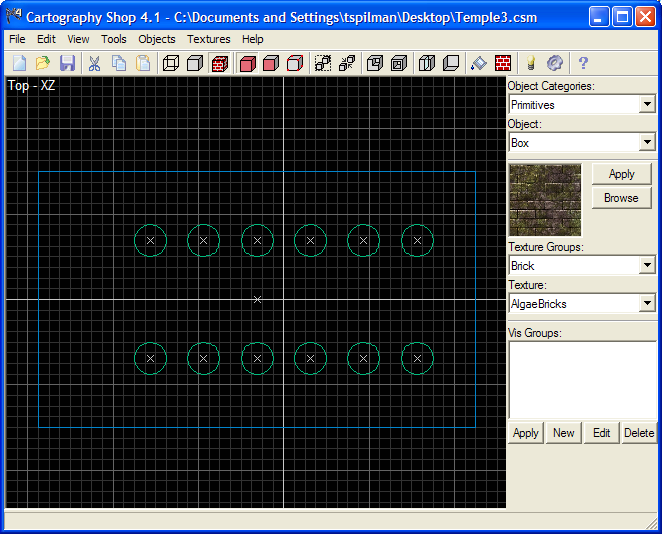The height and width of the screenshot is (534, 662).
Task: Click the AlgaeBricks texture preview thumbnail
Action: 545,200
